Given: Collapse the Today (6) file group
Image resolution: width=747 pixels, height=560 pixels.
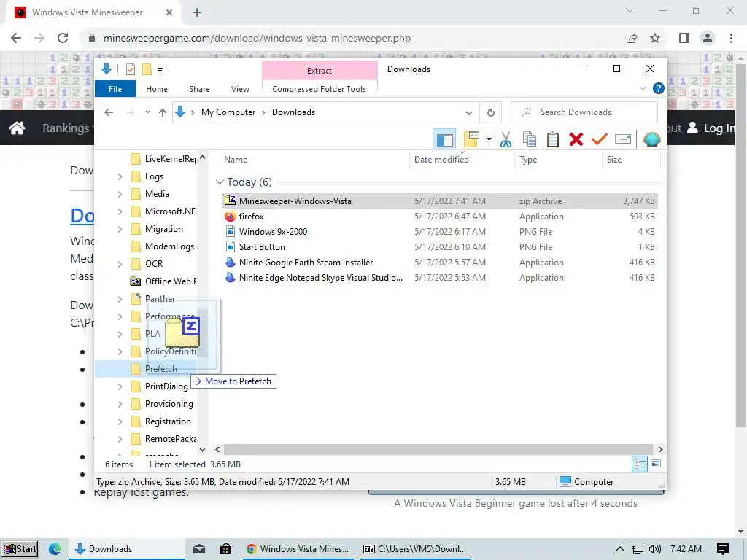Looking at the screenshot, I should (x=220, y=182).
